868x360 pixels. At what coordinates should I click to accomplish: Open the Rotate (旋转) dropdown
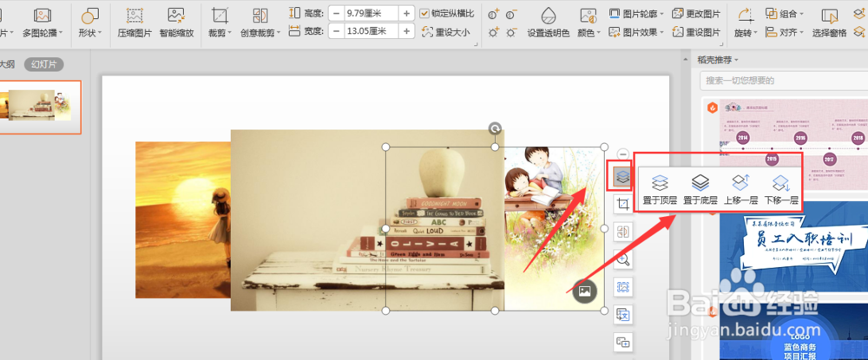[x=746, y=23]
